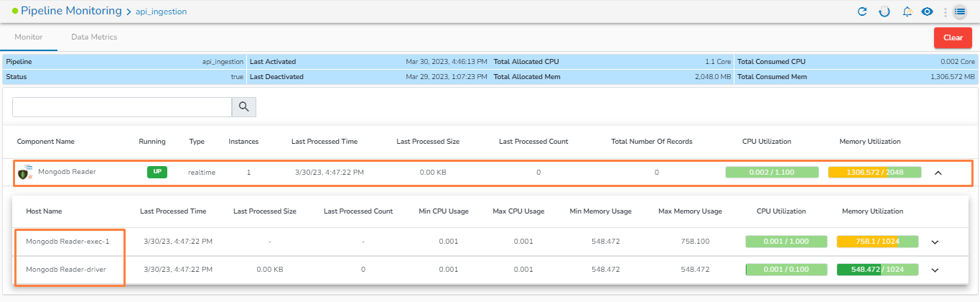Screen dimensions: 980x302
Task: Click into the component search field
Action: tap(121, 107)
